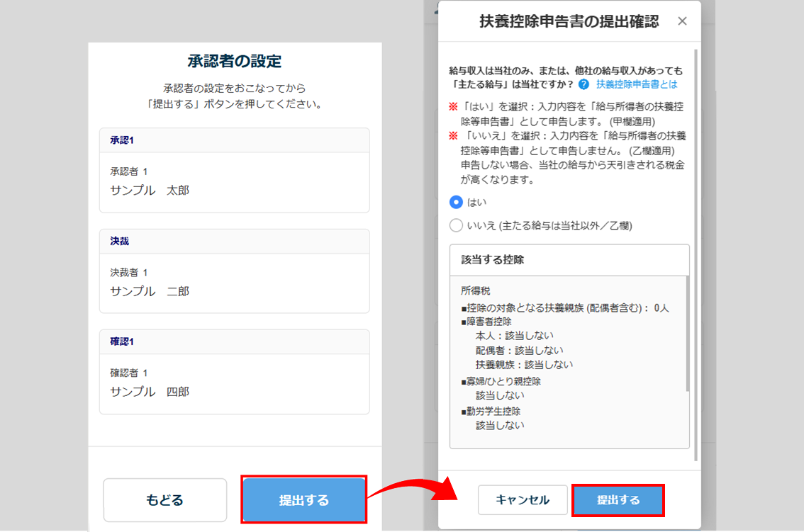Select the 決裁 section header
The image size is (804, 532).
click(x=234, y=242)
